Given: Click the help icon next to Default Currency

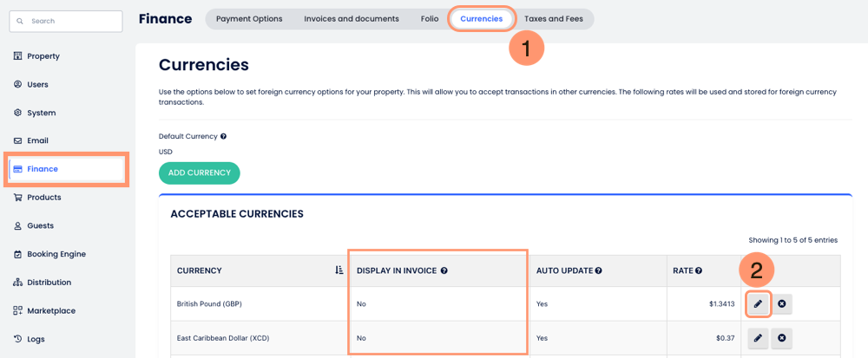Looking at the screenshot, I should (223, 136).
